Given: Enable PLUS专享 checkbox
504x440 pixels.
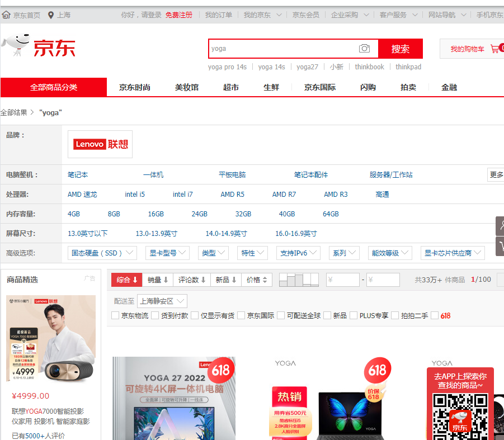Looking at the screenshot, I should point(354,315).
